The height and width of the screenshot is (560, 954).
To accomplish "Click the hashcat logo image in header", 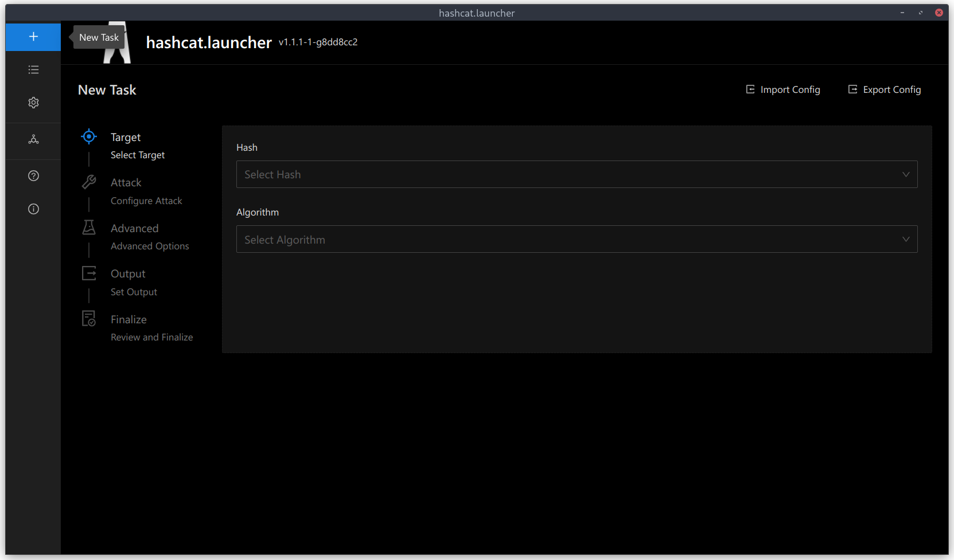I will tap(118, 44).
